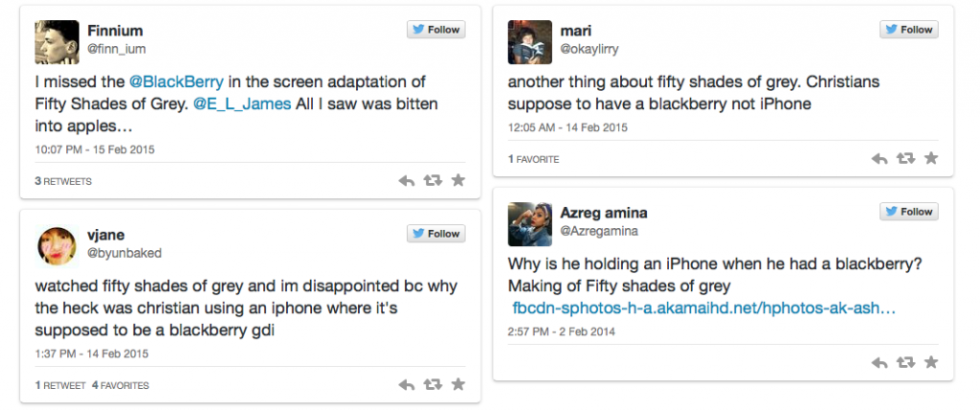Follow mari on Twitter
Screen dimensions: 980x411
pyautogui.click(x=908, y=30)
